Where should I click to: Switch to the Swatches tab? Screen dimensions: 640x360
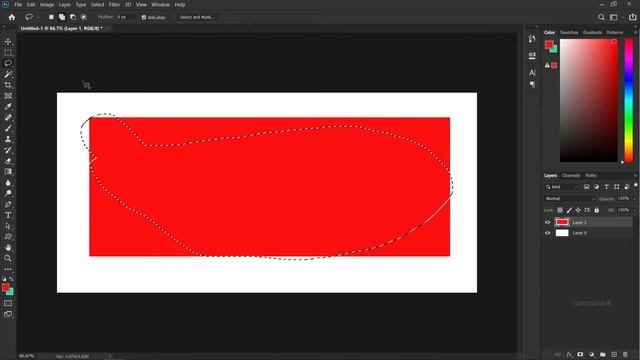pos(569,32)
